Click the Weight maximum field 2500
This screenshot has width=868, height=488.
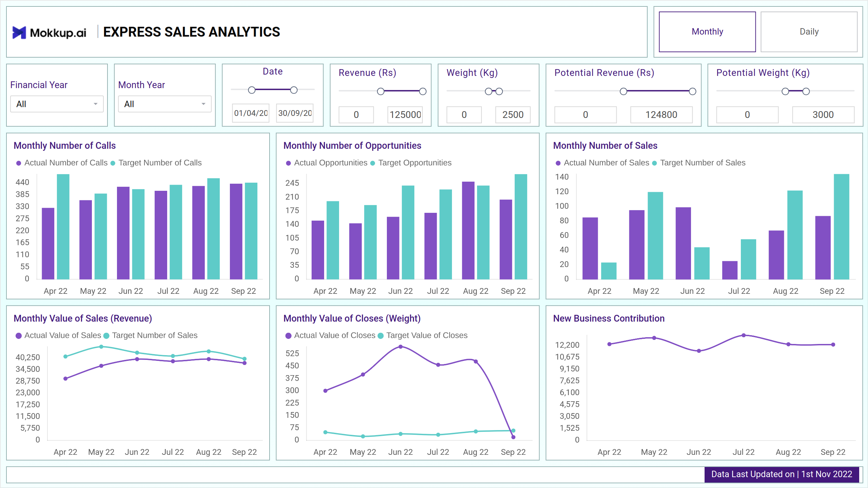click(x=513, y=115)
